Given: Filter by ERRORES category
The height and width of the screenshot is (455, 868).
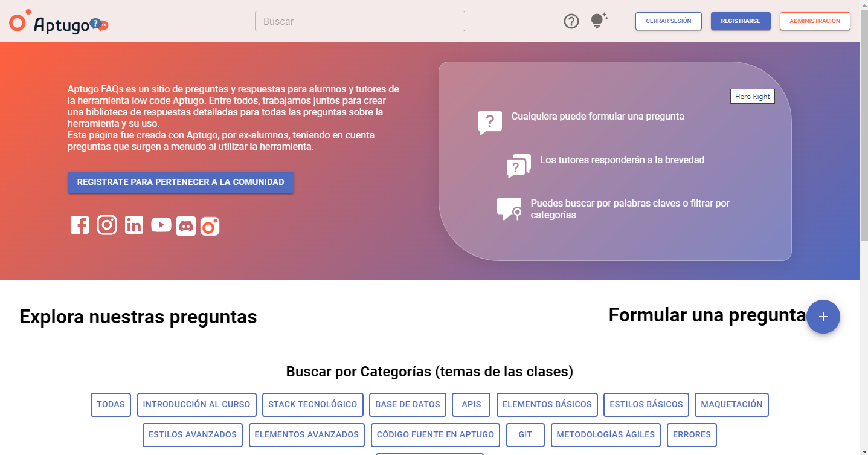Looking at the screenshot, I should pyautogui.click(x=692, y=434).
